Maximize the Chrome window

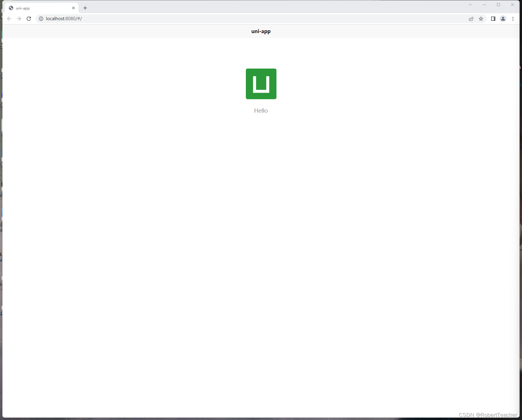click(498, 5)
